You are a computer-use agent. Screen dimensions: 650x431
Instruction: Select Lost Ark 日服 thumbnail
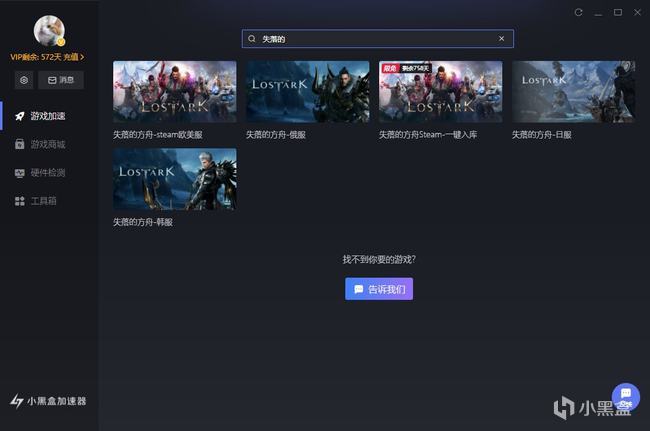pos(573,92)
